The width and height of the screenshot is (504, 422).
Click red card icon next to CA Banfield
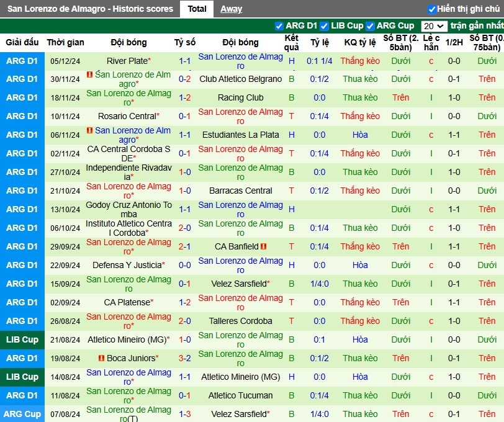(264, 246)
